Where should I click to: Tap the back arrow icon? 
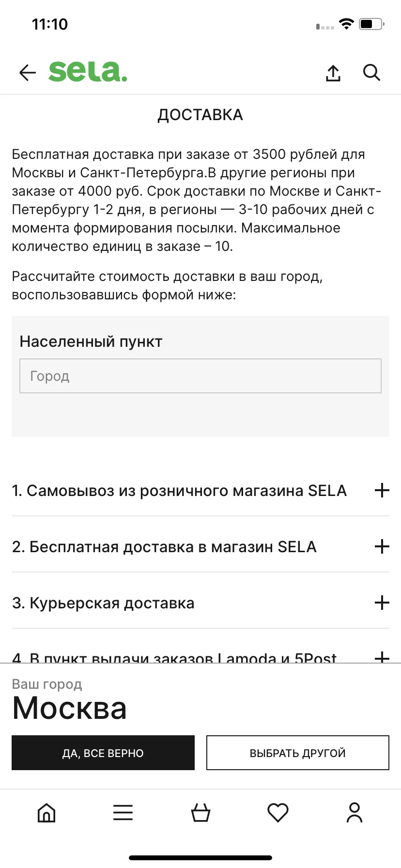pos(28,73)
